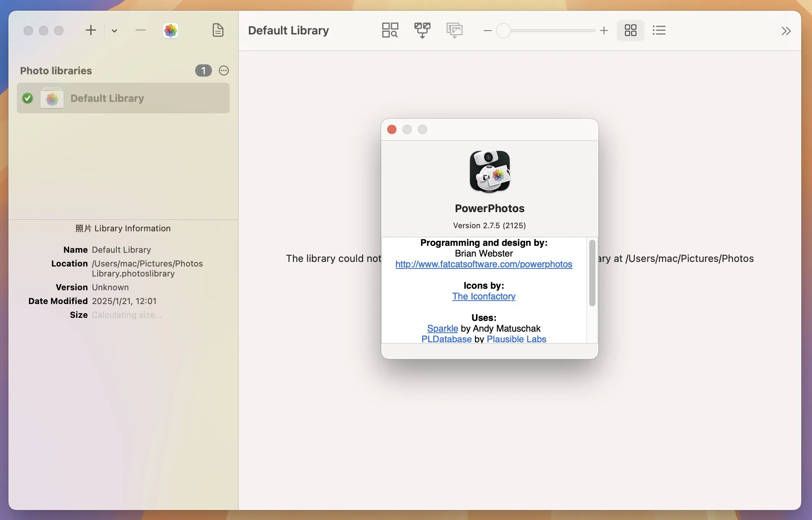Screen dimensions: 812x520
Task: Open library in Photos app icon
Action: tap(171, 31)
